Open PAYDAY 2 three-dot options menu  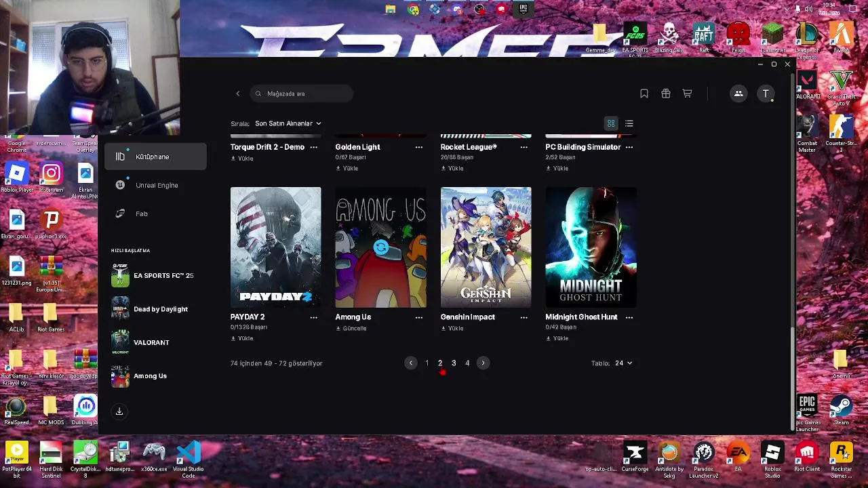[x=313, y=317]
